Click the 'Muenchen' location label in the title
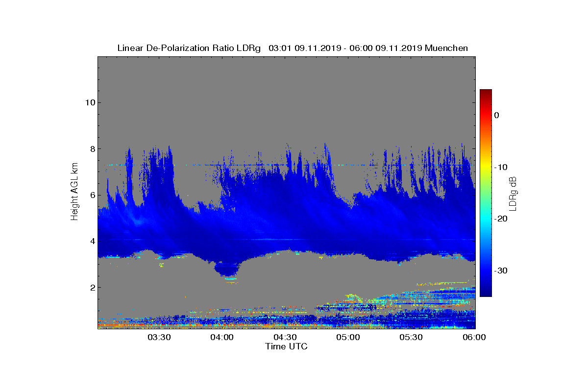Image resolution: width=588 pixels, height=392 pixels. click(446, 48)
